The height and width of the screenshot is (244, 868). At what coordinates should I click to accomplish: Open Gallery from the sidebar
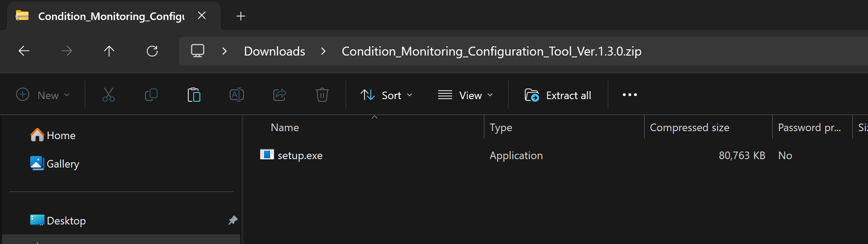(x=62, y=164)
